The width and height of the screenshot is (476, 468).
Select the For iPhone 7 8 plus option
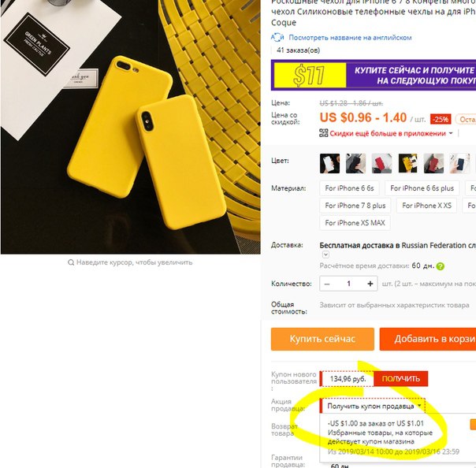point(355,206)
